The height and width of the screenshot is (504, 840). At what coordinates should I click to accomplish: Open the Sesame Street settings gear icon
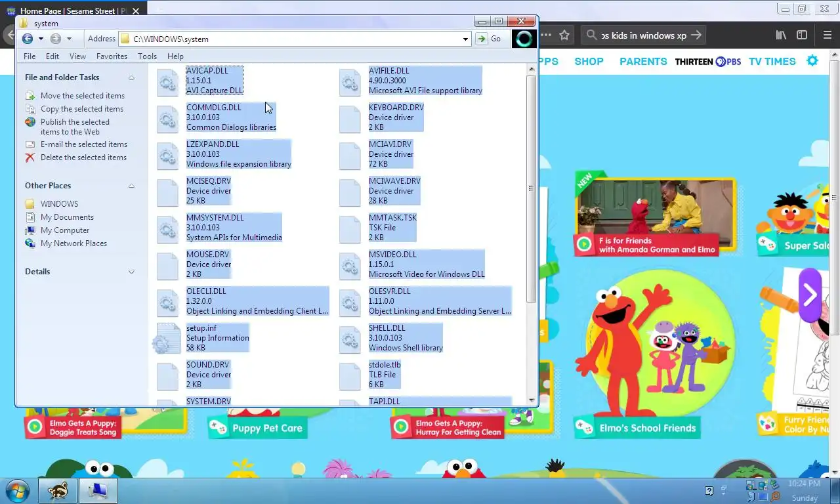[x=812, y=60]
